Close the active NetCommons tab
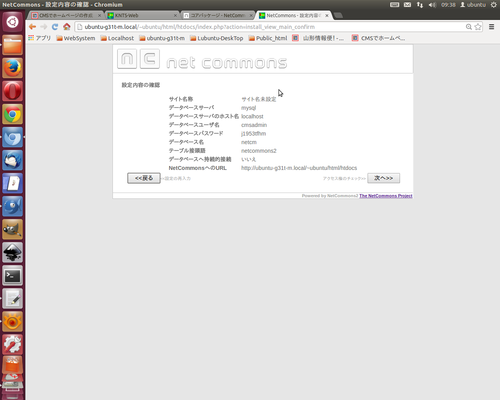 pyautogui.click(x=327, y=15)
